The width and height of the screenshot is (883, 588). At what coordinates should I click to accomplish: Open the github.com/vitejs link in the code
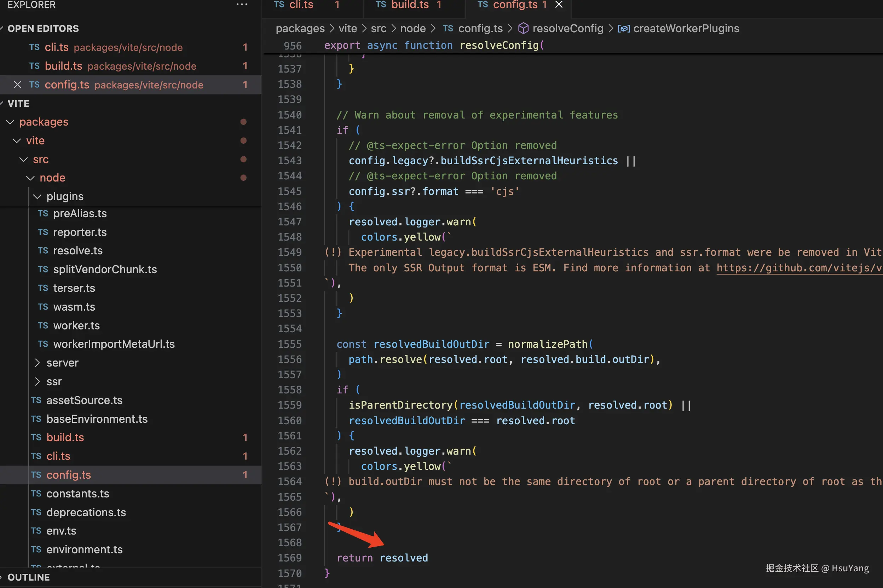pos(799,268)
